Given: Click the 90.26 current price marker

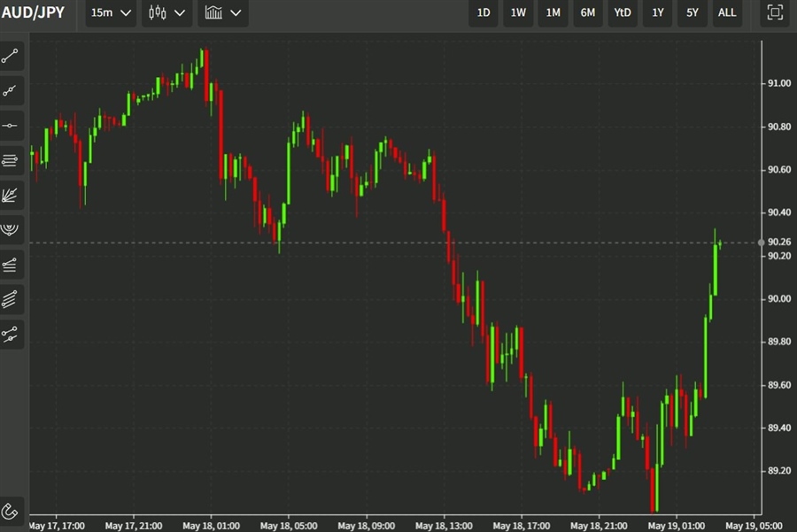Looking at the screenshot, I should (778, 242).
